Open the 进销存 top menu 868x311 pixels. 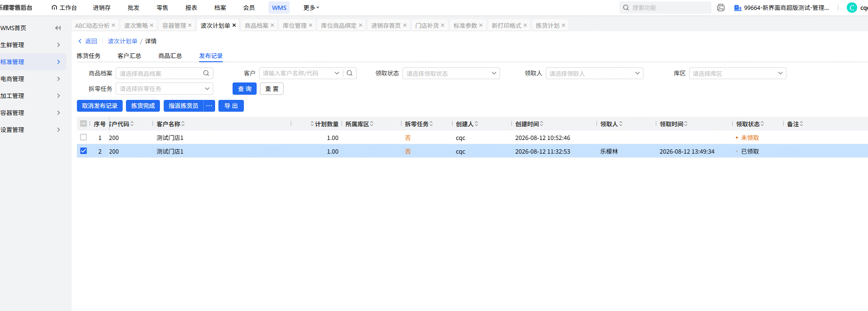102,8
